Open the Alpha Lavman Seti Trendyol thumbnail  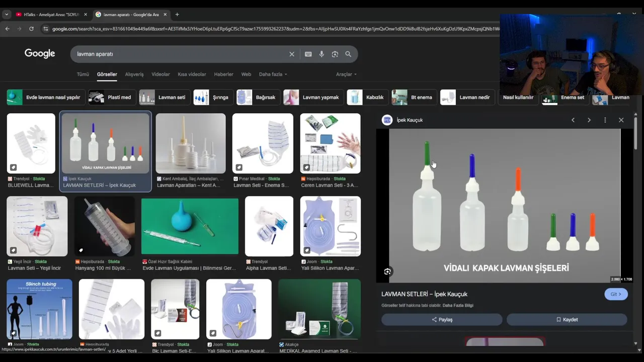point(269,226)
